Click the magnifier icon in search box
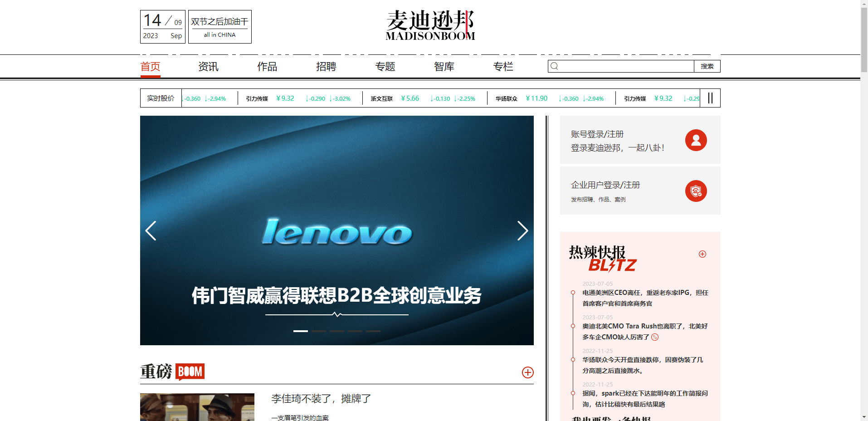868x421 pixels. (554, 66)
